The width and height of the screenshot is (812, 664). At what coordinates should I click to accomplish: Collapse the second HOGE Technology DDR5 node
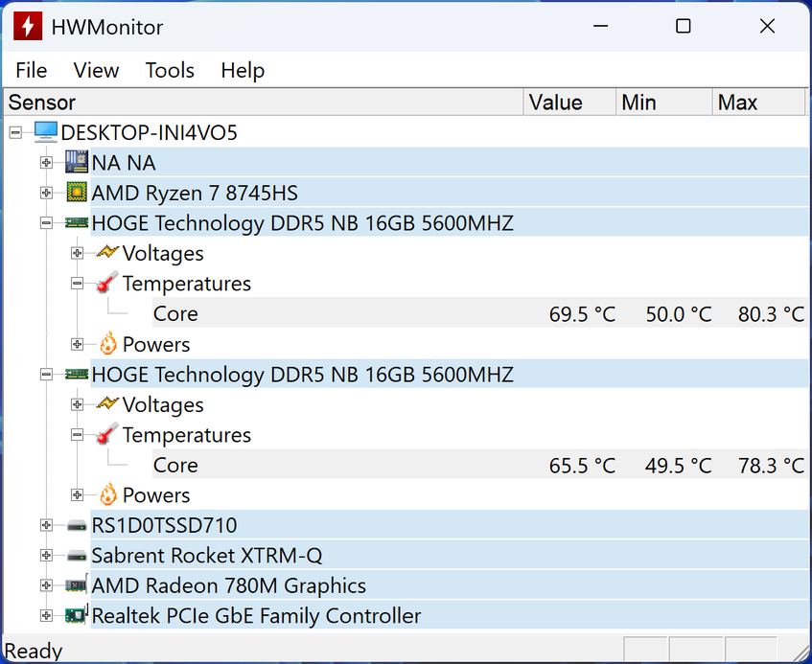point(46,375)
